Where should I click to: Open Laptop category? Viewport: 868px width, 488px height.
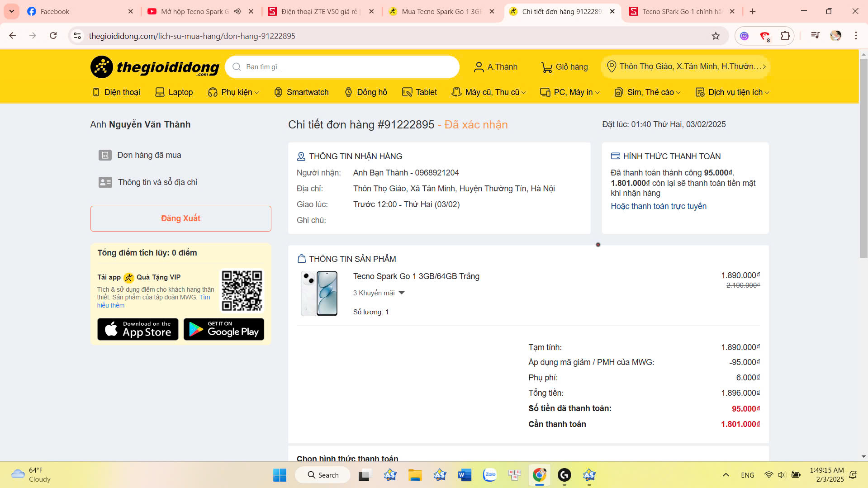(174, 92)
